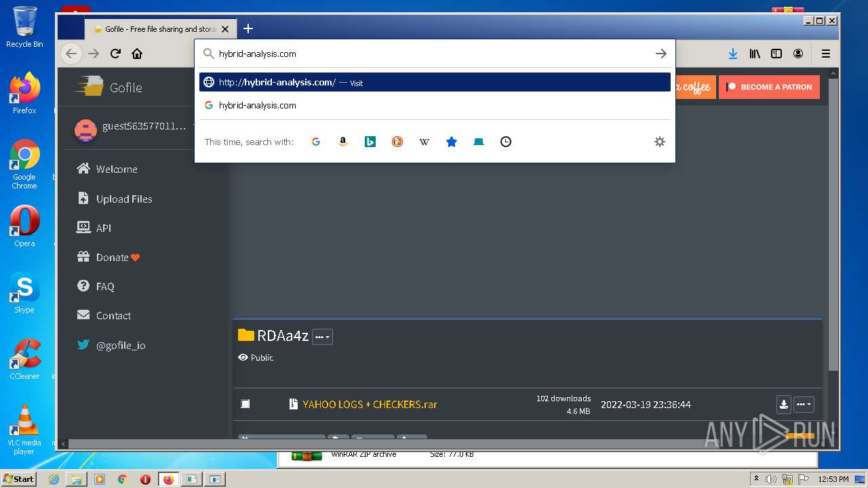Screen dimensions: 868x488
Task: Reload the current Gofile page
Action: 115,54
